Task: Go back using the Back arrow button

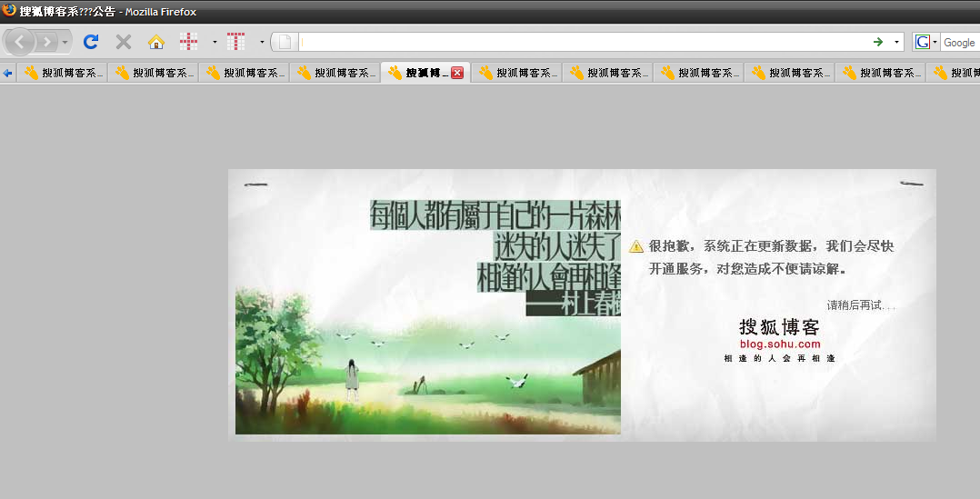Action: pos(20,42)
